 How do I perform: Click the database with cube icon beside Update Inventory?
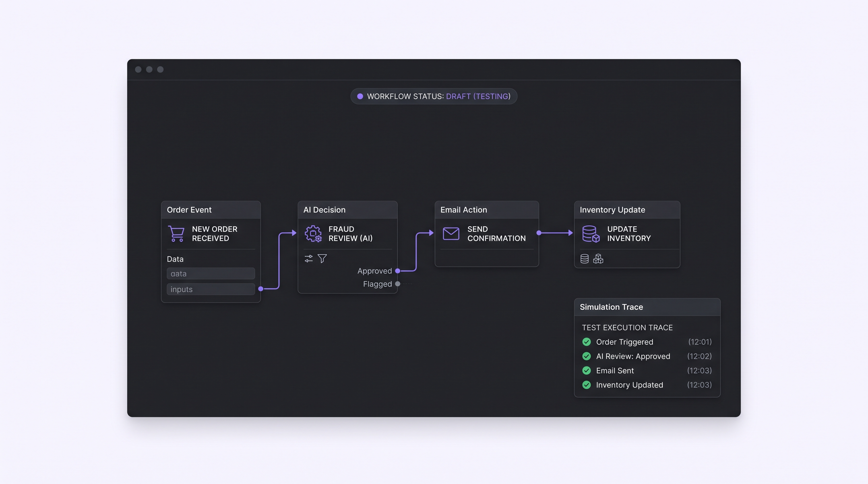(591, 233)
